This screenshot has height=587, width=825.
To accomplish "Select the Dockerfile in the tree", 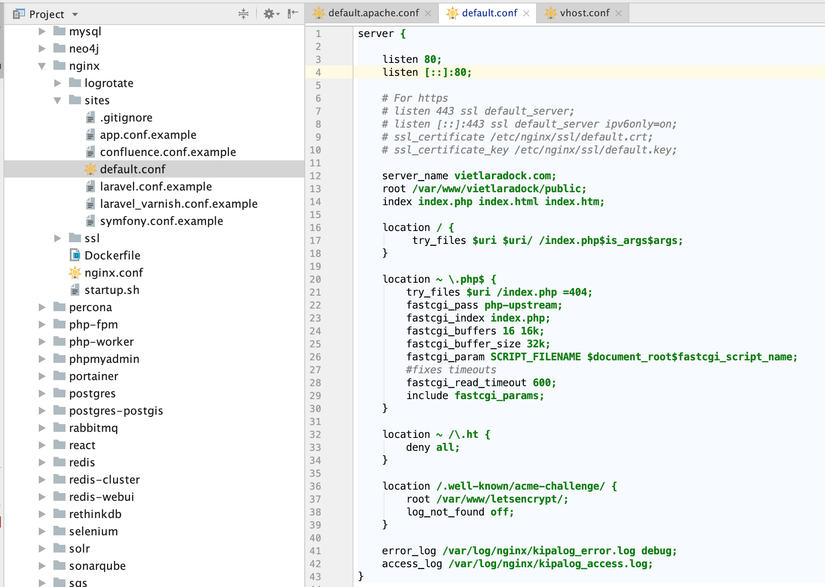I will coord(111,255).
